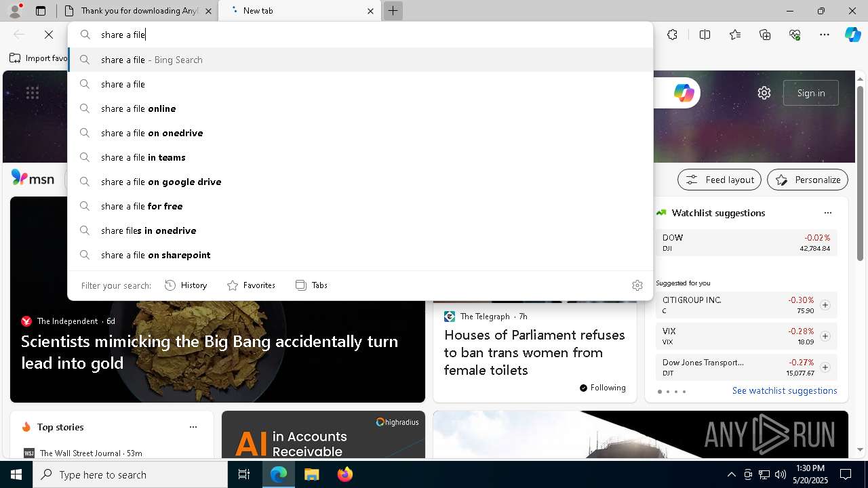
Task: Click the profile avatar icon in title bar
Action: 15,11
